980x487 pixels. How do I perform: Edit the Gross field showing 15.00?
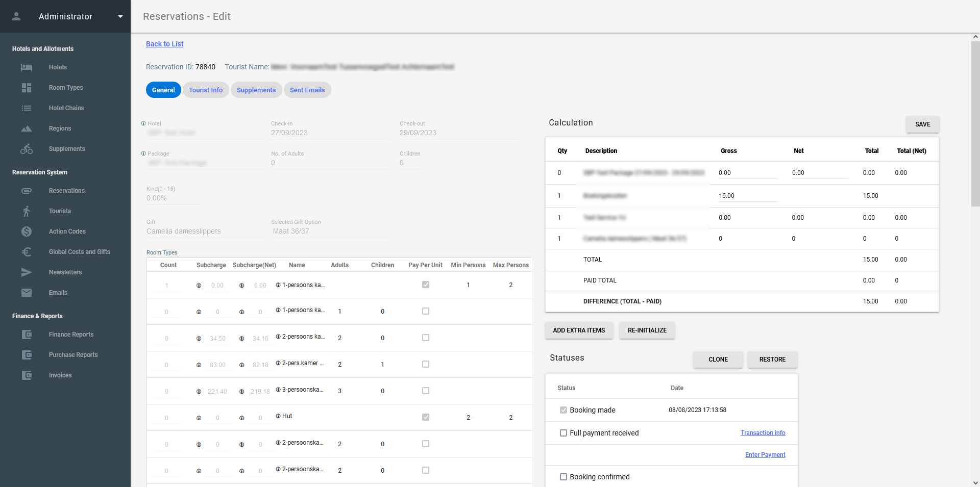coord(747,196)
